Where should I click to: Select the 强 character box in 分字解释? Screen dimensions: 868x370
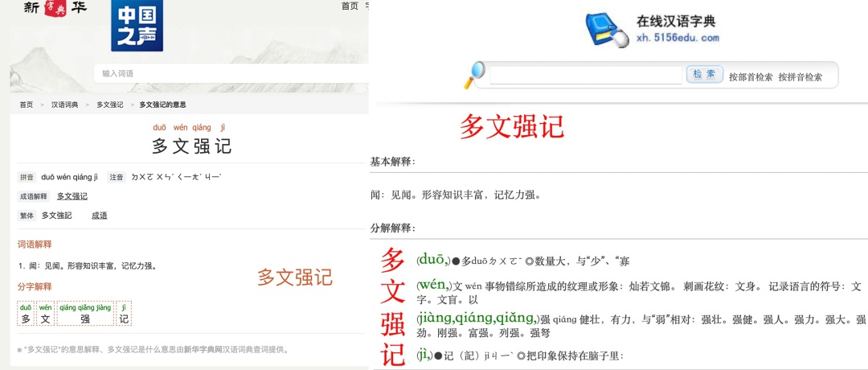click(x=85, y=314)
